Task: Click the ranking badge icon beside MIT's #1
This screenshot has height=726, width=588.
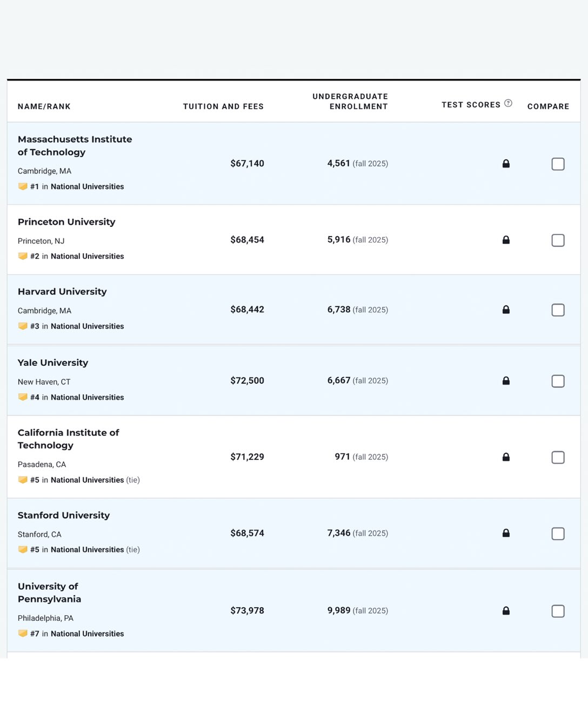Action: [x=23, y=186]
